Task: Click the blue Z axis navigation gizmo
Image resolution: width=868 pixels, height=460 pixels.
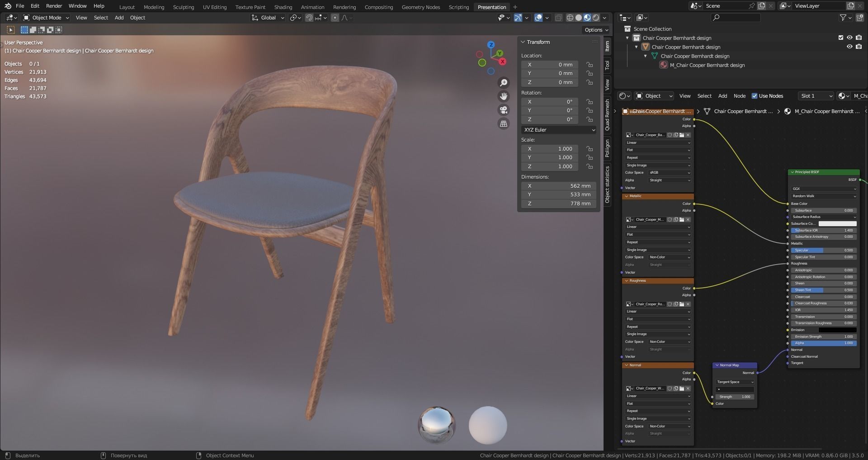Action: coord(491,45)
